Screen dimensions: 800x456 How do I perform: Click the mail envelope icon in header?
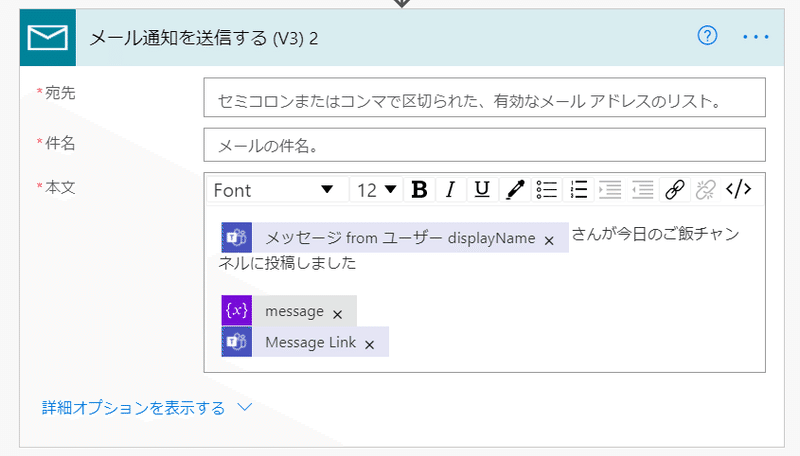47,38
